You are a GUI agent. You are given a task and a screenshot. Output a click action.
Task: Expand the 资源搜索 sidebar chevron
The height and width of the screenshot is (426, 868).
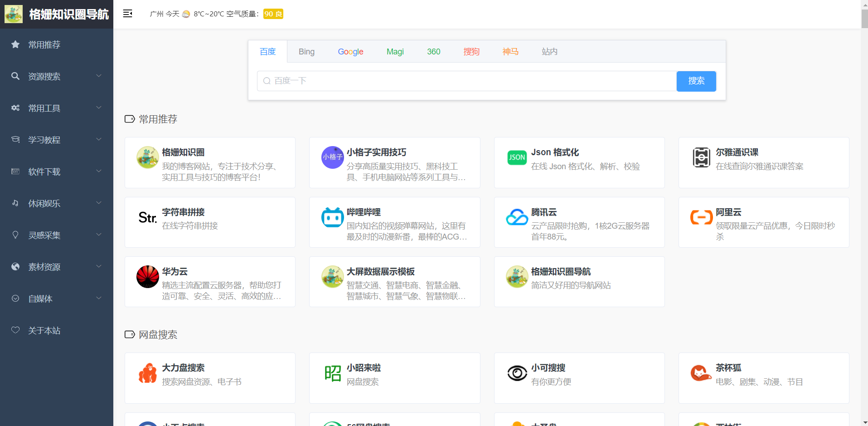click(99, 76)
